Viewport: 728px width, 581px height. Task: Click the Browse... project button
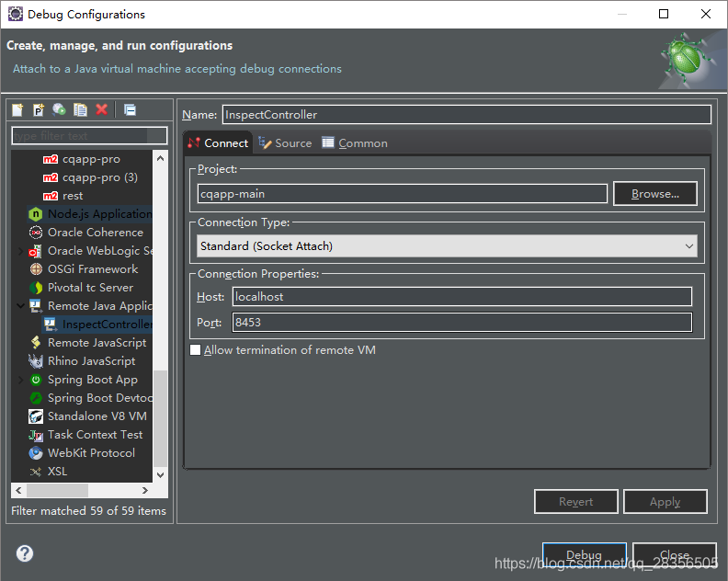click(655, 194)
